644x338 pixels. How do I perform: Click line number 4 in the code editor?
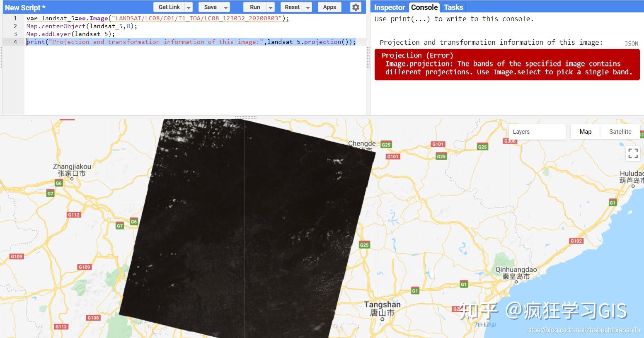[x=15, y=41]
